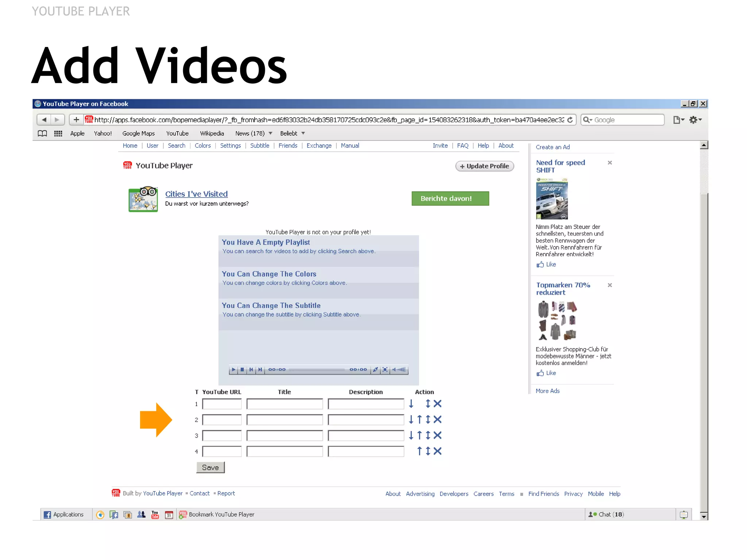Click Title field in row 2
Screen dimensions: 747x560
click(285, 420)
